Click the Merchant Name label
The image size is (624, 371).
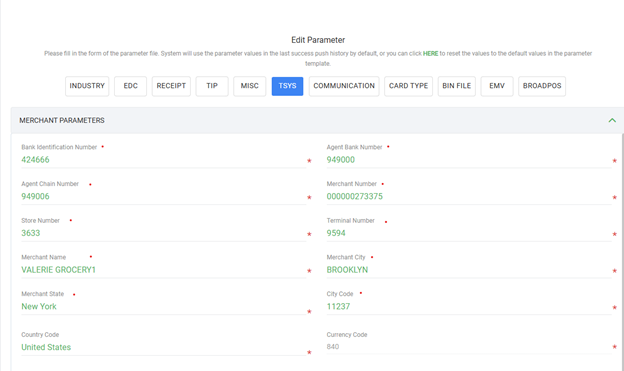(43, 257)
